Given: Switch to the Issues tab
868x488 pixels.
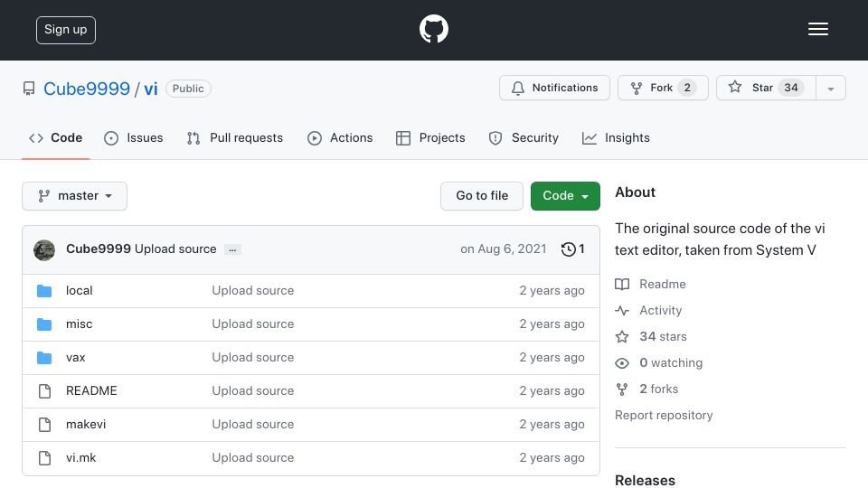Looking at the screenshot, I should click(134, 137).
